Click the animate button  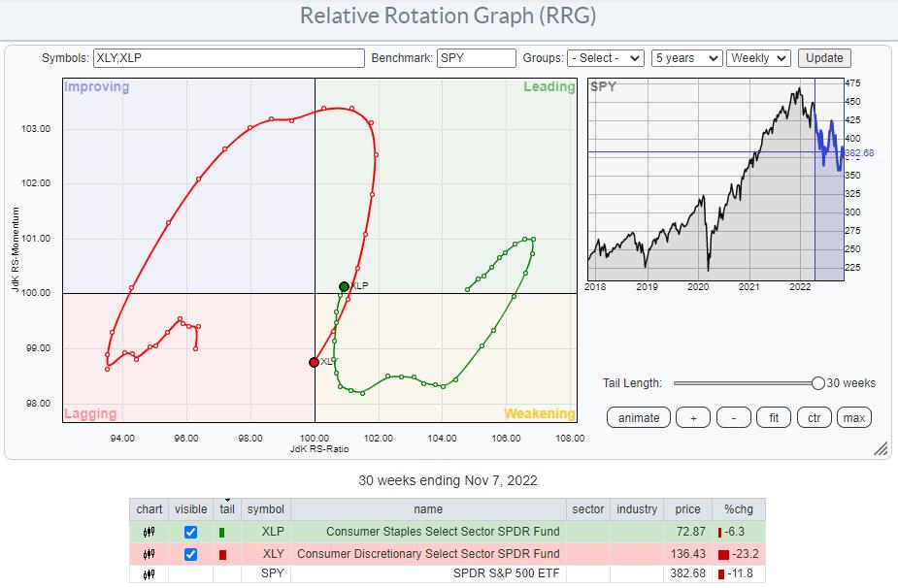point(638,417)
